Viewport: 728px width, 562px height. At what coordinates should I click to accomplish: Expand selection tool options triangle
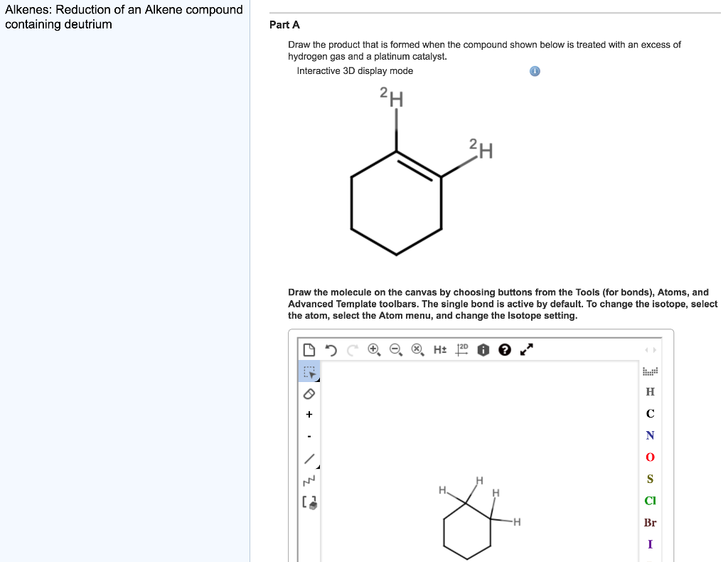tap(318, 379)
